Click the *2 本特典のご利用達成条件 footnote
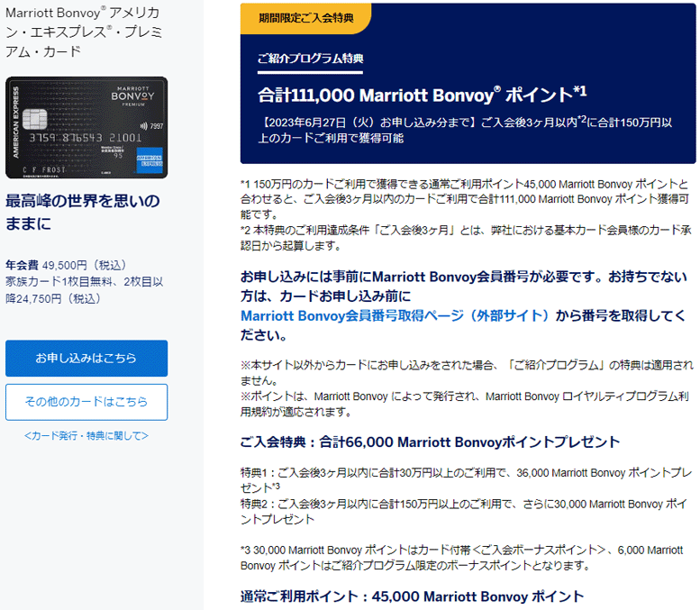Viewport: 700px width, 610px height. [x=466, y=238]
